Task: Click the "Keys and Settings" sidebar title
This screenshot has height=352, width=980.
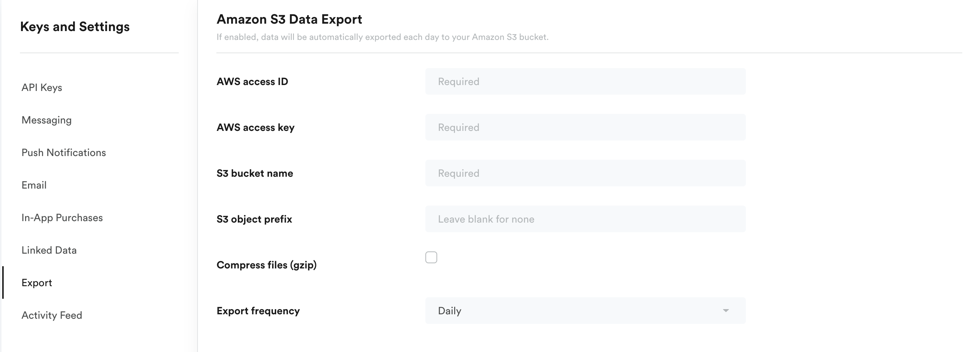Action: [x=75, y=27]
